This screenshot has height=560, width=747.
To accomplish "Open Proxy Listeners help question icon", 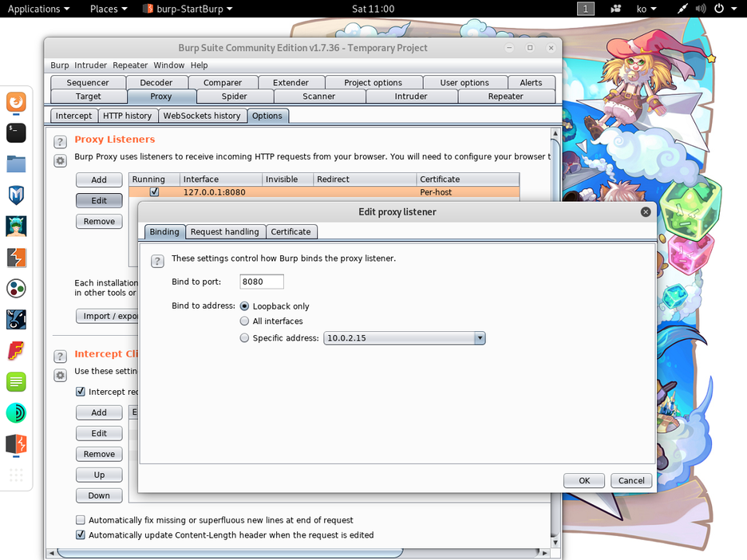I will click(60, 142).
